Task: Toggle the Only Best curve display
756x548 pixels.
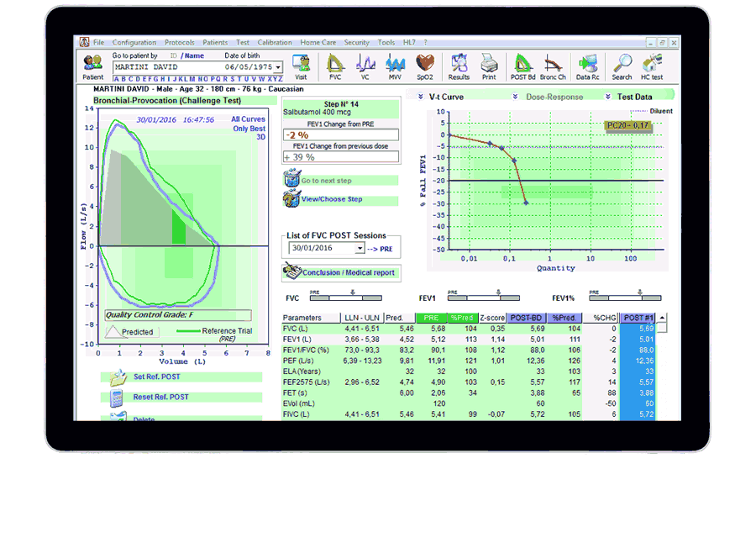Action: coord(249,129)
